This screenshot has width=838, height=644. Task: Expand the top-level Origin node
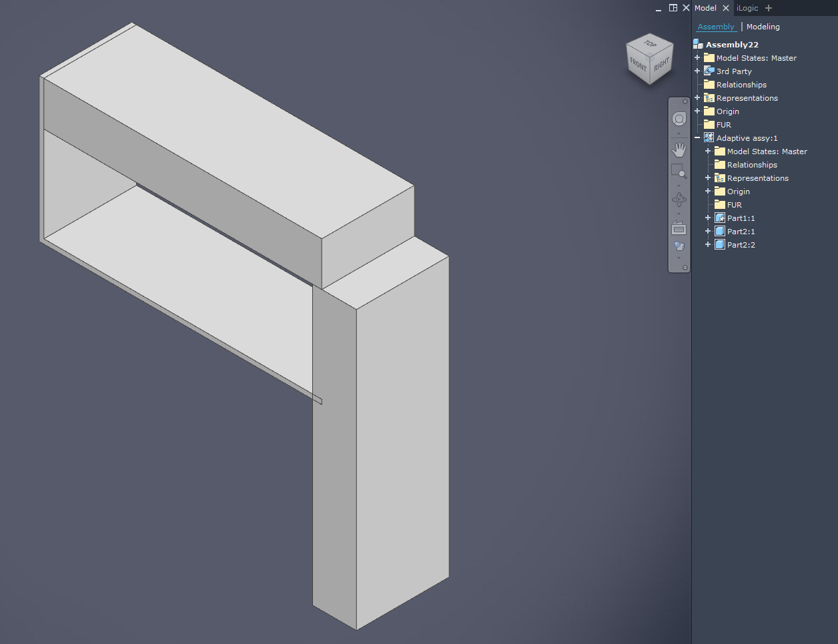[697, 111]
